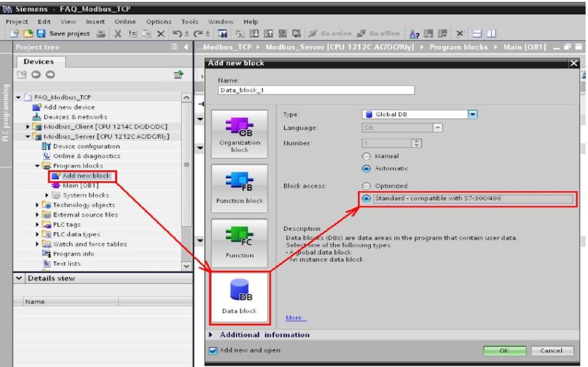588x367 pixels.
Task: Click the Print toolbar icon
Action: click(x=100, y=33)
